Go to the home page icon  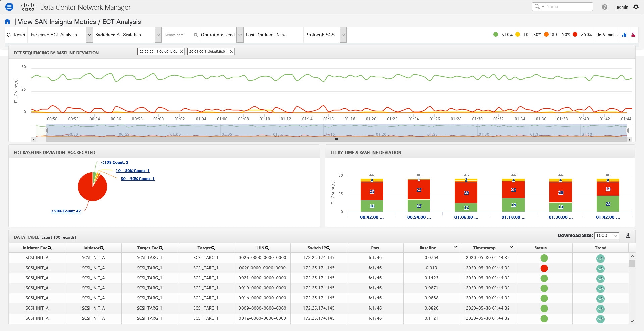[7, 22]
